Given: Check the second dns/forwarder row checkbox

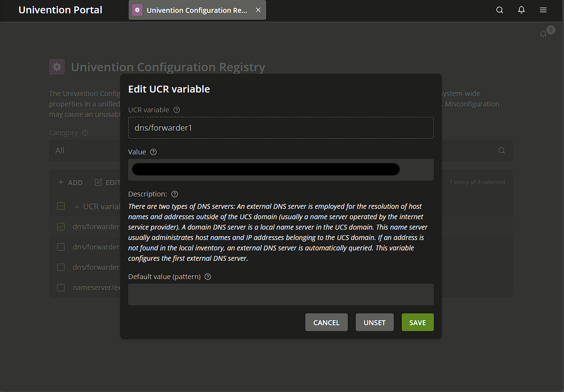Looking at the screenshot, I should (x=61, y=247).
